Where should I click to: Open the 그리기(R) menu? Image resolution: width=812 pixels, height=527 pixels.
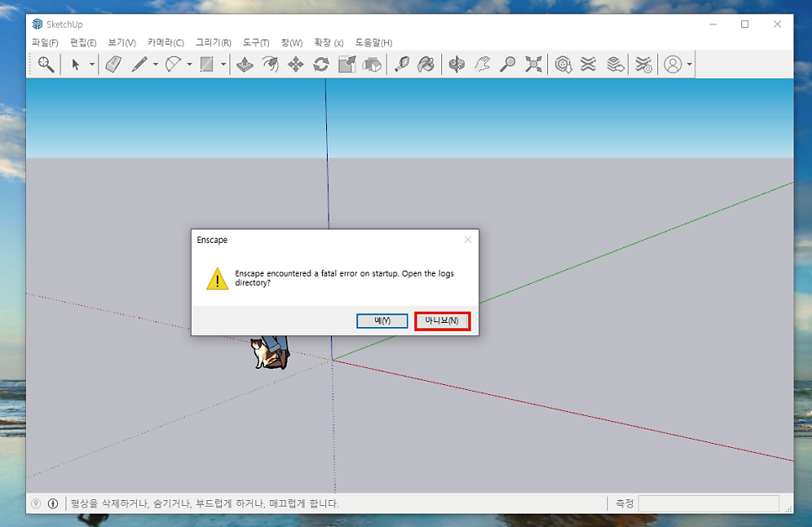tap(214, 43)
